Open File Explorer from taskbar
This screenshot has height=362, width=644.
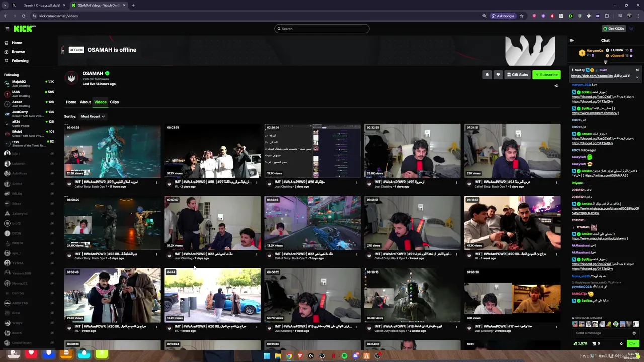278,356
